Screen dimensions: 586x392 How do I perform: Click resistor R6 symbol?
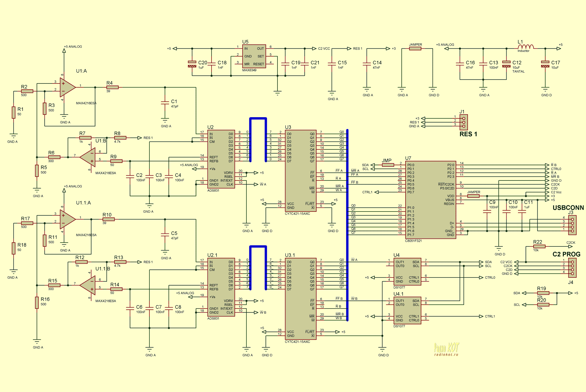click(x=54, y=157)
